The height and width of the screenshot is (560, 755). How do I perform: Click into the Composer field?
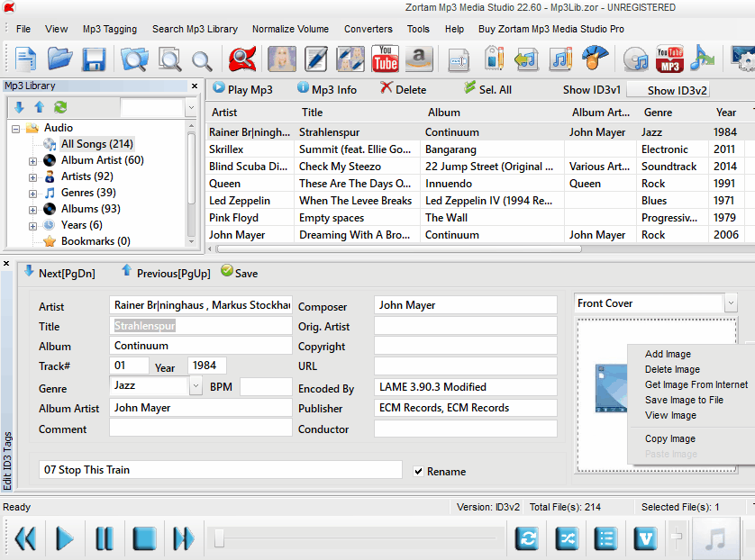tap(465, 305)
